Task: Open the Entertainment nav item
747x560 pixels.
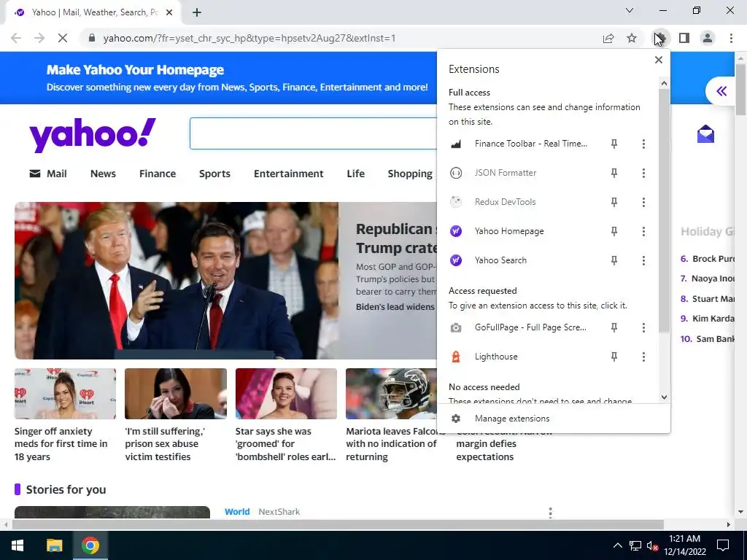Action: pos(288,174)
